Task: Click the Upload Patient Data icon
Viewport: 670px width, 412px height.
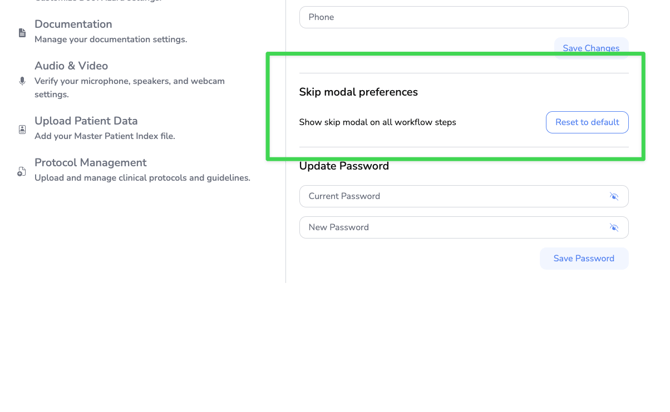Action: coord(22,129)
